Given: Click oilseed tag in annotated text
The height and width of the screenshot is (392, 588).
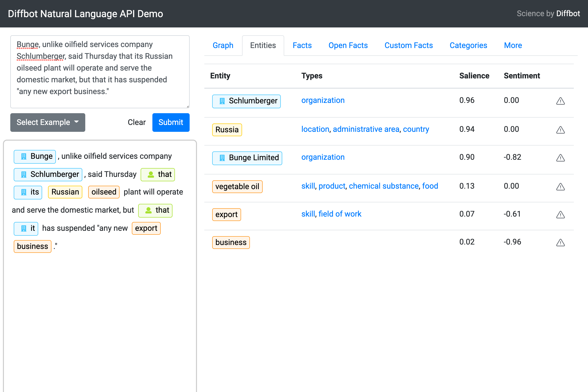Looking at the screenshot, I should click(x=104, y=192).
